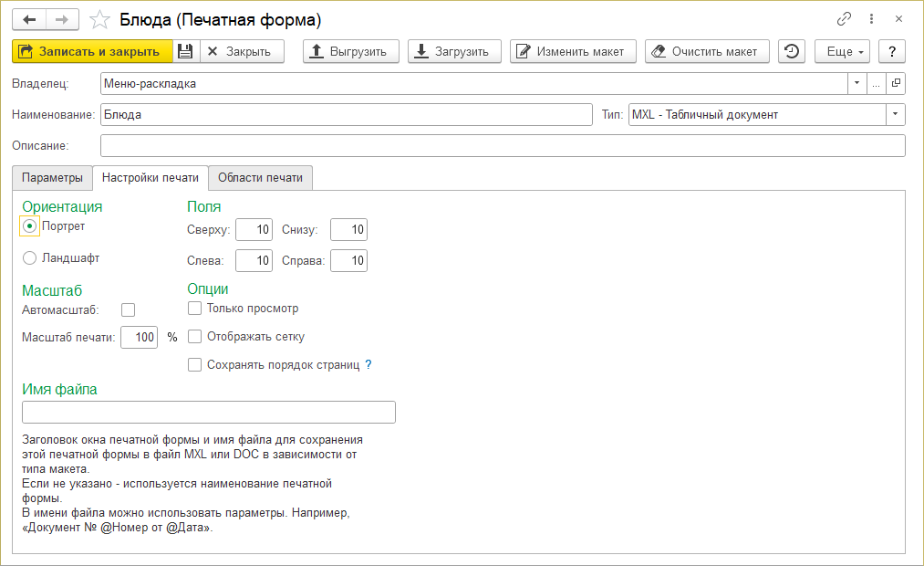Click the blue question mark hint
The width and height of the screenshot is (924, 566).
(369, 365)
